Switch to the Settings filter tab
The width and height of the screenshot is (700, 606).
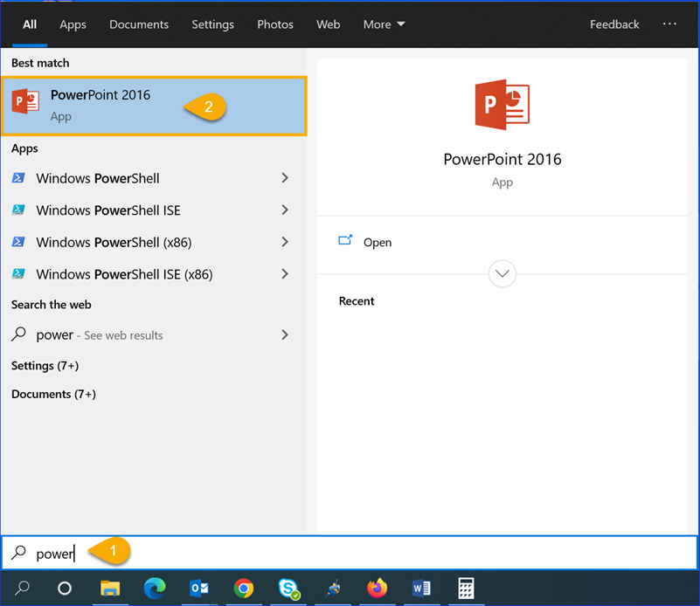pyautogui.click(x=212, y=24)
